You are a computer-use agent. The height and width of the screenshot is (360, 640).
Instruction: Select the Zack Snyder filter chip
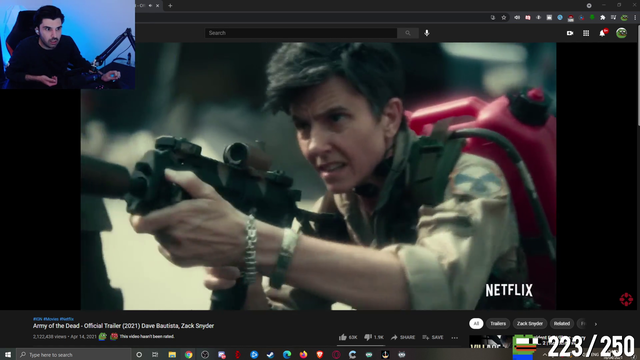coord(530,324)
